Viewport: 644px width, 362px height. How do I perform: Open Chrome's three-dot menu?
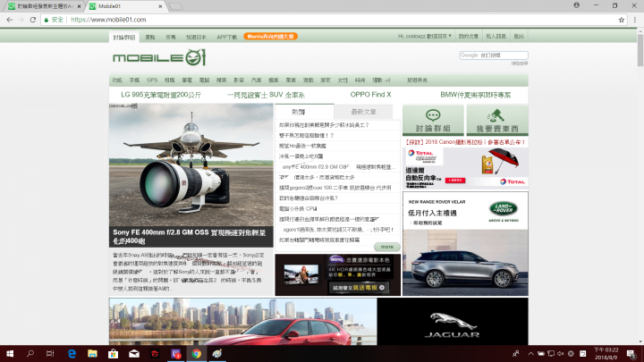(635, 20)
